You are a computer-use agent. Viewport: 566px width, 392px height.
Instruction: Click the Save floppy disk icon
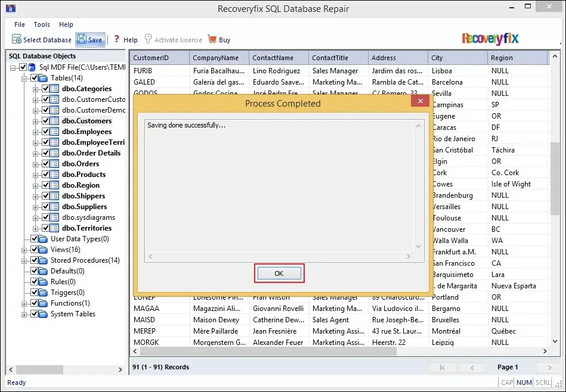pos(82,39)
